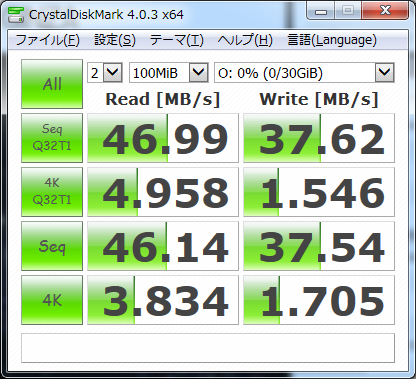Screen dimensions: 416x379
Task: Click the Read [MB/s] column header
Action: (163, 99)
